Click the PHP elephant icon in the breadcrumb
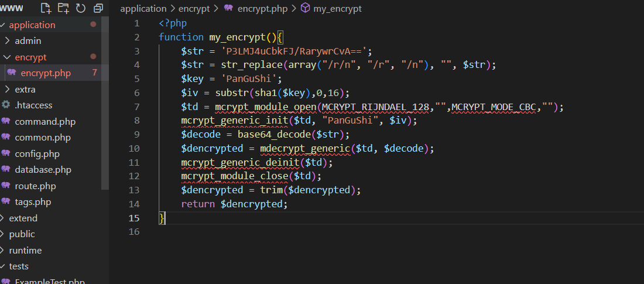Screen dimensions: 644x284 pyautogui.click(x=228, y=8)
